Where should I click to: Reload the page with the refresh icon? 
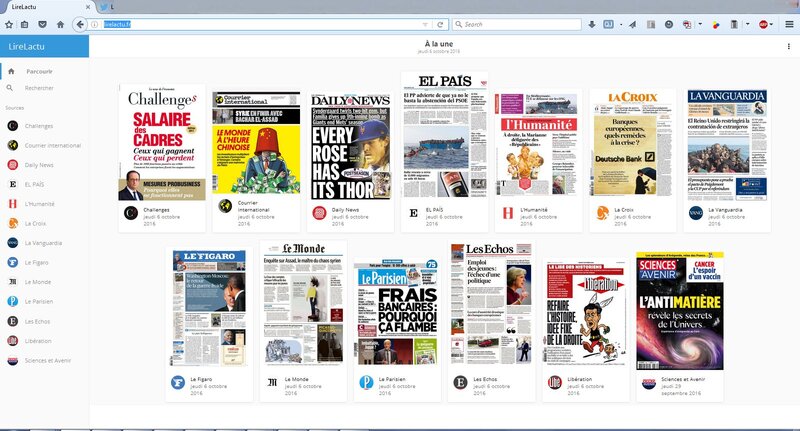(x=440, y=24)
